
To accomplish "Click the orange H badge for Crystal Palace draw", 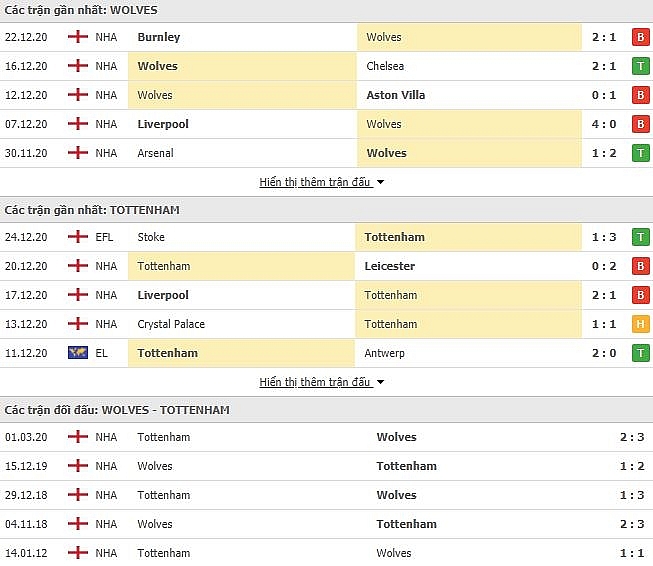I will (641, 324).
